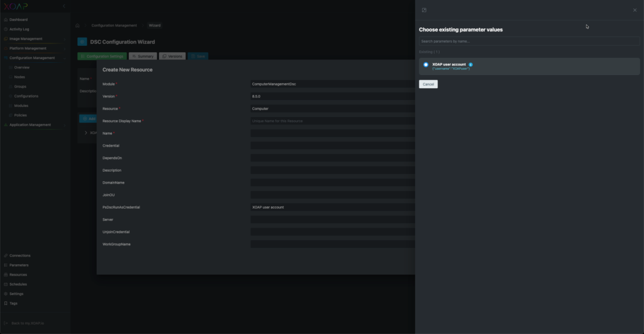Image resolution: width=644 pixels, height=334 pixels.
Task: Click the Image Management icon
Action: pyautogui.click(x=6, y=38)
